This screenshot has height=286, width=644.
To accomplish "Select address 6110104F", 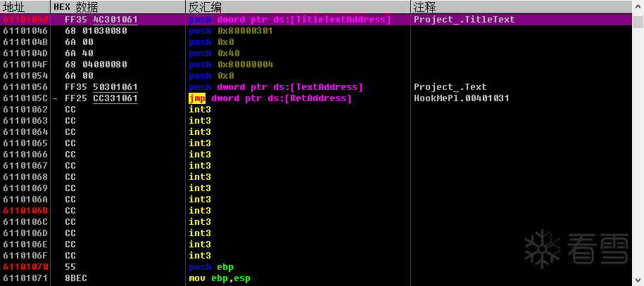I will [x=25, y=65].
